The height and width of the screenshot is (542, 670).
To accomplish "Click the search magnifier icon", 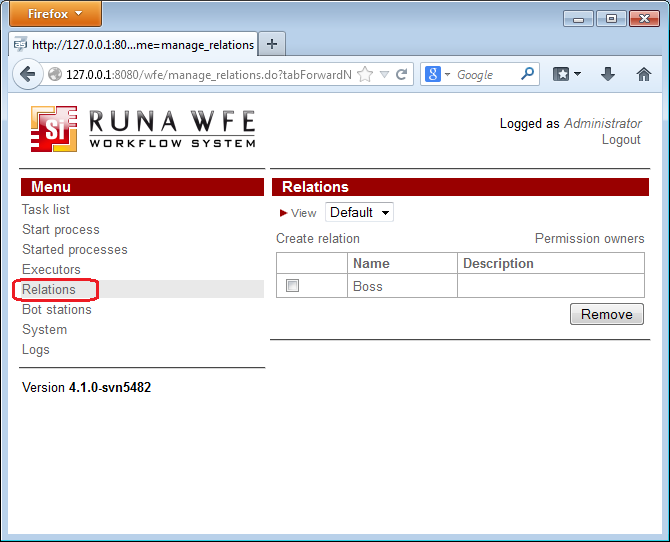I will [527, 74].
